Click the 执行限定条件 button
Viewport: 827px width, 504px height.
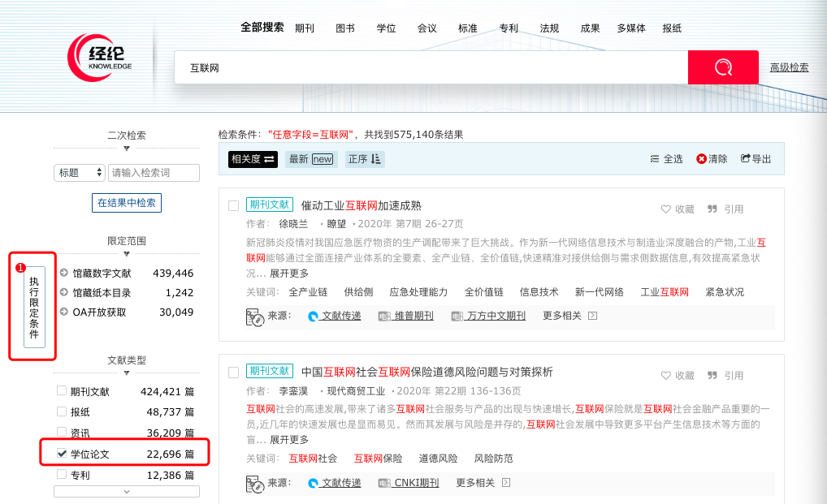(33, 307)
